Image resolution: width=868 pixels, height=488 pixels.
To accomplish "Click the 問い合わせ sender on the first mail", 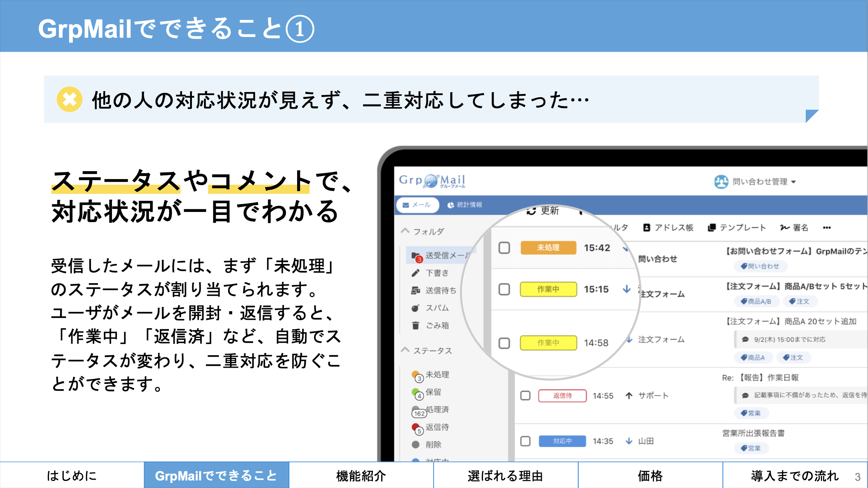I will point(658,259).
